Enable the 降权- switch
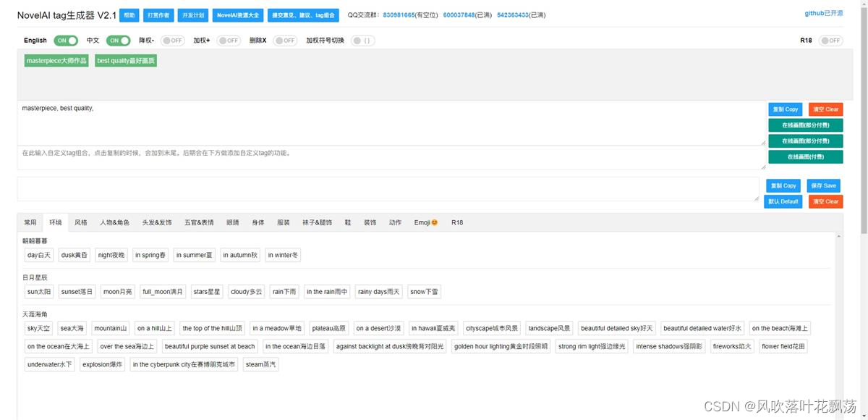Viewport: 868px width, 420px height. point(172,41)
